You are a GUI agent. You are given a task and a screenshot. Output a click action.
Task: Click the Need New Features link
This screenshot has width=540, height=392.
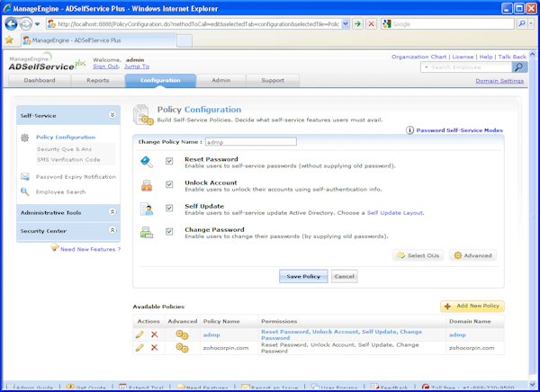(90, 249)
